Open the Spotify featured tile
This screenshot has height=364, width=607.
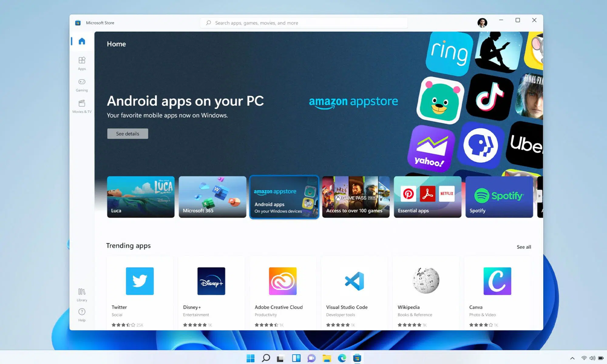pyautogui.click(x=499, y=196)
